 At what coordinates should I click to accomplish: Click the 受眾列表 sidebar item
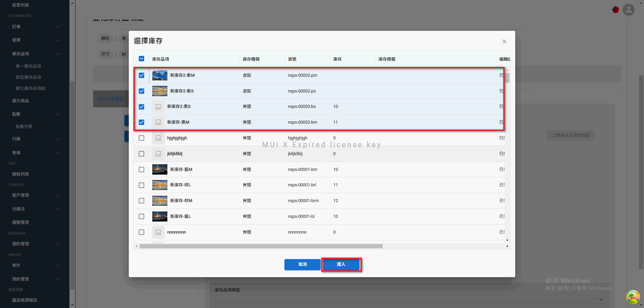pyautogui.click(x=20, y=5)
